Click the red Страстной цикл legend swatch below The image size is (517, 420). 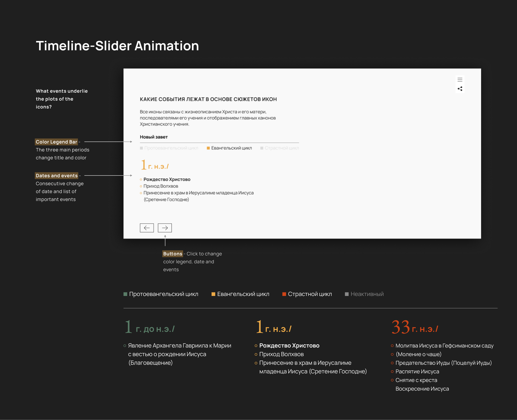[284, 294]
